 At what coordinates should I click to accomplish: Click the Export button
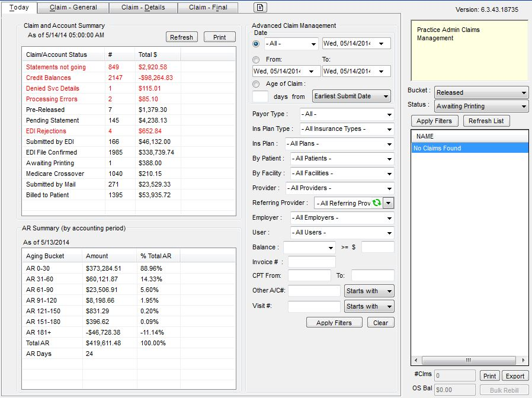click(x=515, y=375)
